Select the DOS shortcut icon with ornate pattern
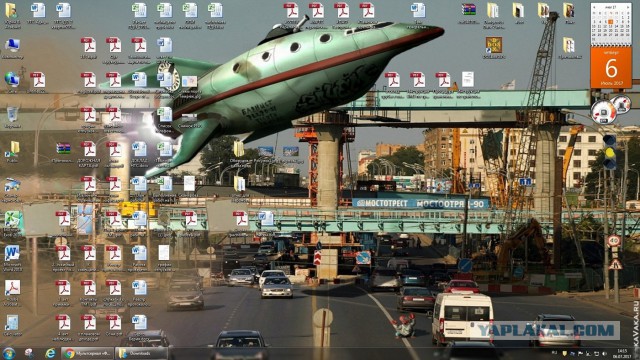This screenshot has height=360, width=640. tap(494, 48)
